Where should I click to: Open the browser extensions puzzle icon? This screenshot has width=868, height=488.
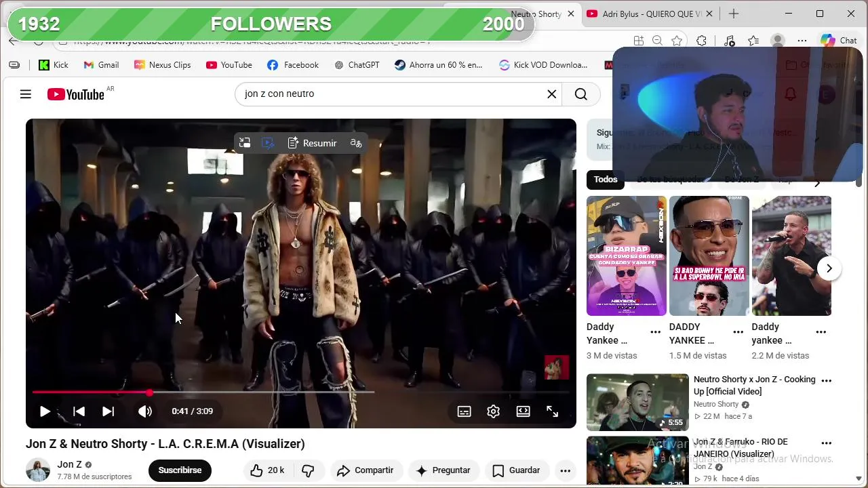pyautogui.click(x=701, y=41)
